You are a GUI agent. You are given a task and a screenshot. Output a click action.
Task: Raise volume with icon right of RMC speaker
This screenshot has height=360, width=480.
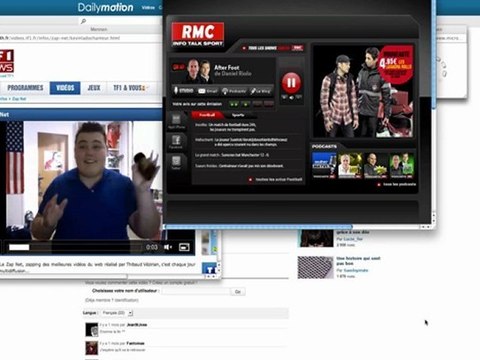tap(299, 97)
